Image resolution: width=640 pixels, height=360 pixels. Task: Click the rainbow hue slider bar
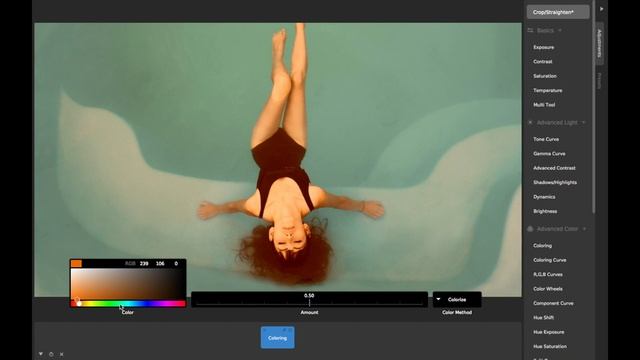click(128, 304)
